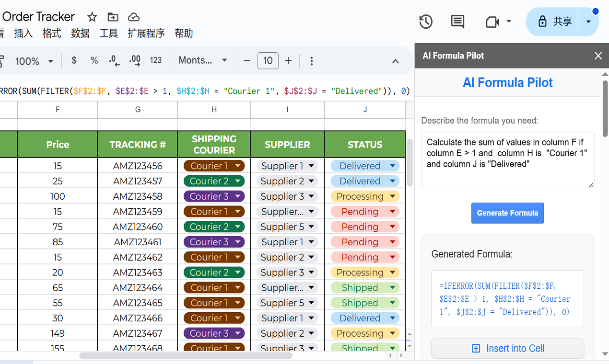609x364 pixels.
Task: Open the 工具 menu
Action: (x=109, y=33)
